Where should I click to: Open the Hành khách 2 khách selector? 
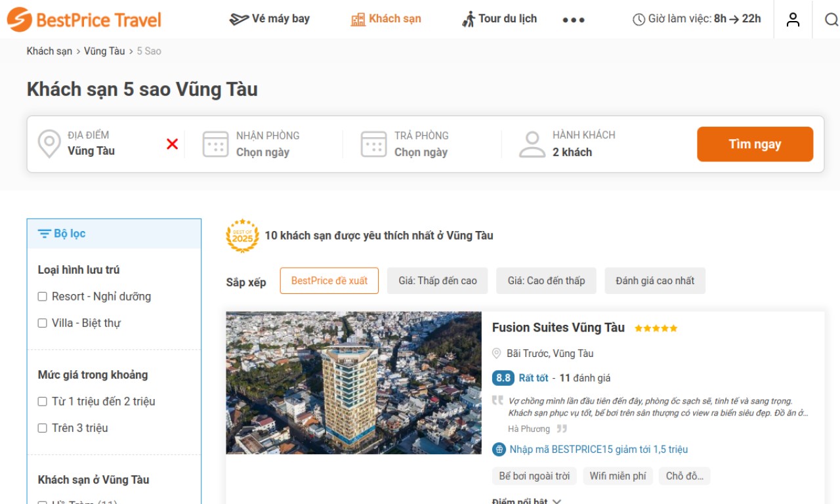(584, 144)
